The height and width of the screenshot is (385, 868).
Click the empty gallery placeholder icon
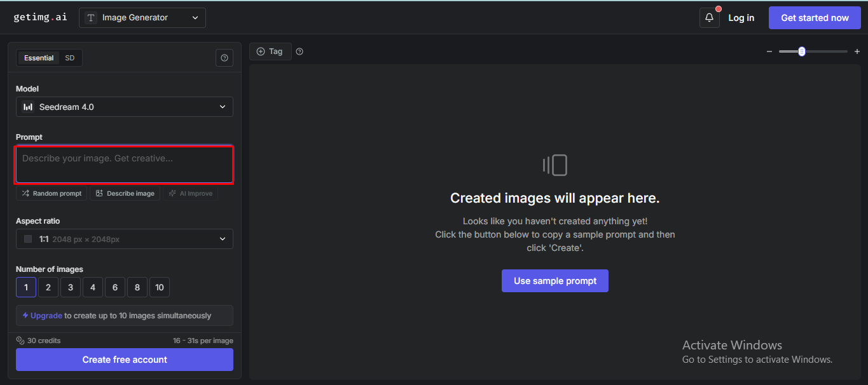coord(555,165)
